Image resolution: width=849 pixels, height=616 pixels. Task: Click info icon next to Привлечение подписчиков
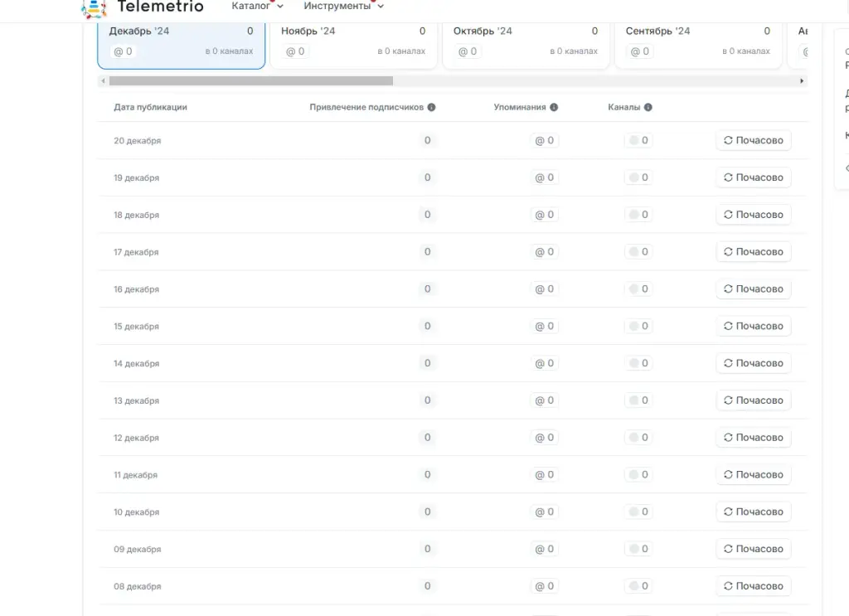click(431, 107)
